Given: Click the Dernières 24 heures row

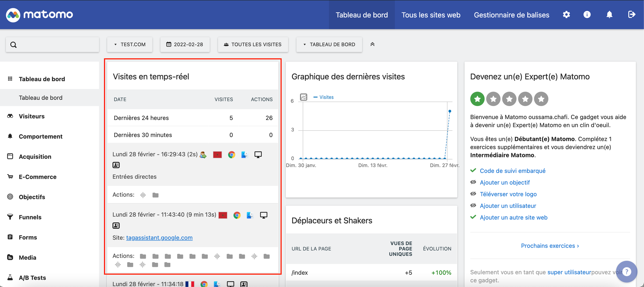Looking at the screenshot, I should click(193, 118).
